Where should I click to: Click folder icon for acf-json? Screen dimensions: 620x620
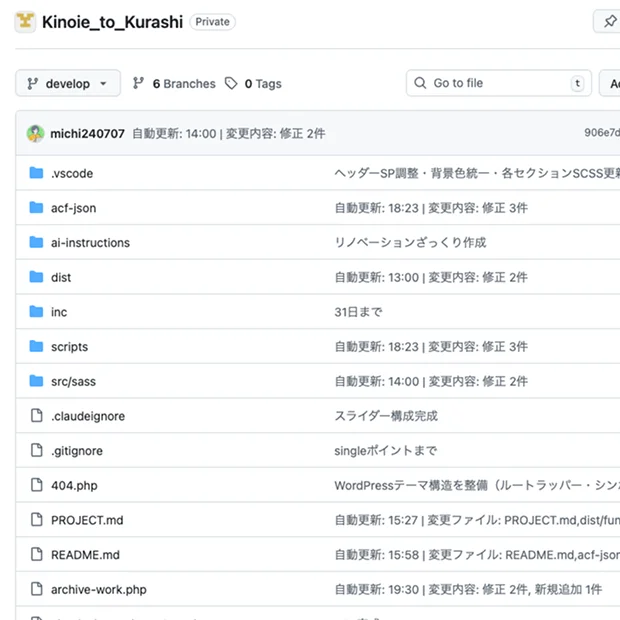[x=36, y=208]
